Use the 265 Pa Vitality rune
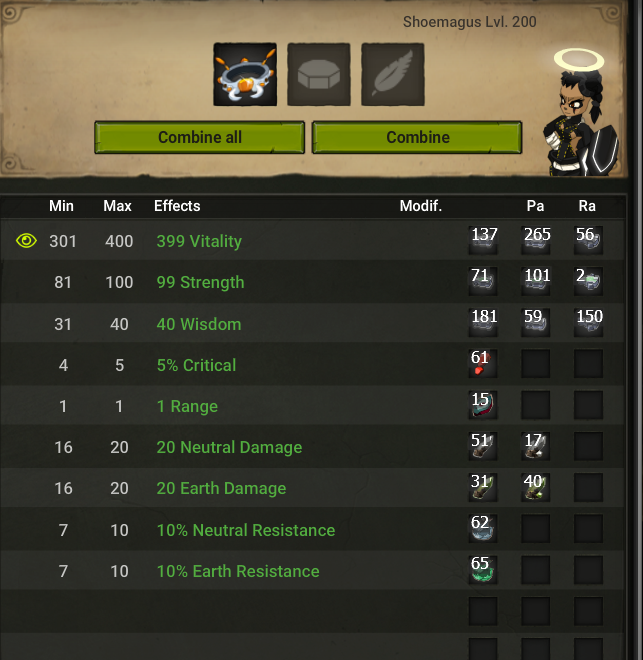The height and width of the screenshot is (660, 643). pyautogui.click(x=536, y=240)
